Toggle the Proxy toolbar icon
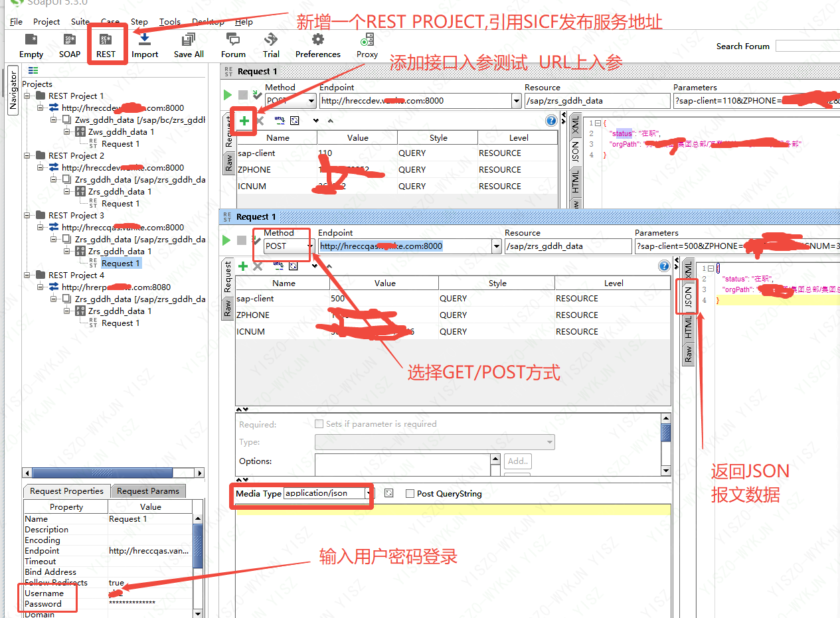Viewport: 840px width, 618px height. click(367, 46)
